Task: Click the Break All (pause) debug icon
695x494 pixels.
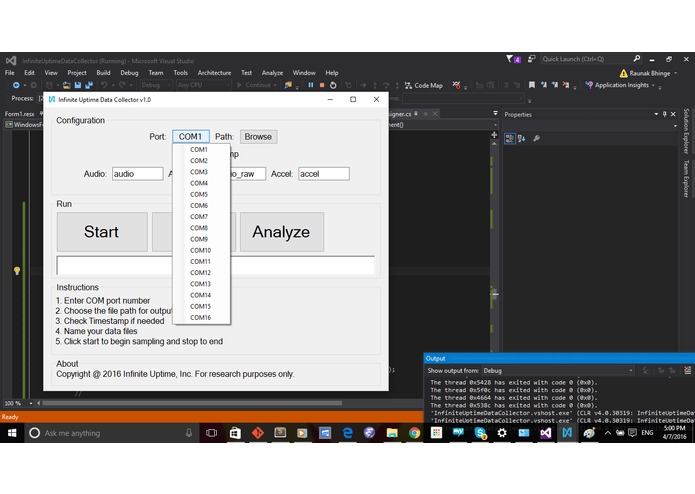Action: tap(311, 85)
